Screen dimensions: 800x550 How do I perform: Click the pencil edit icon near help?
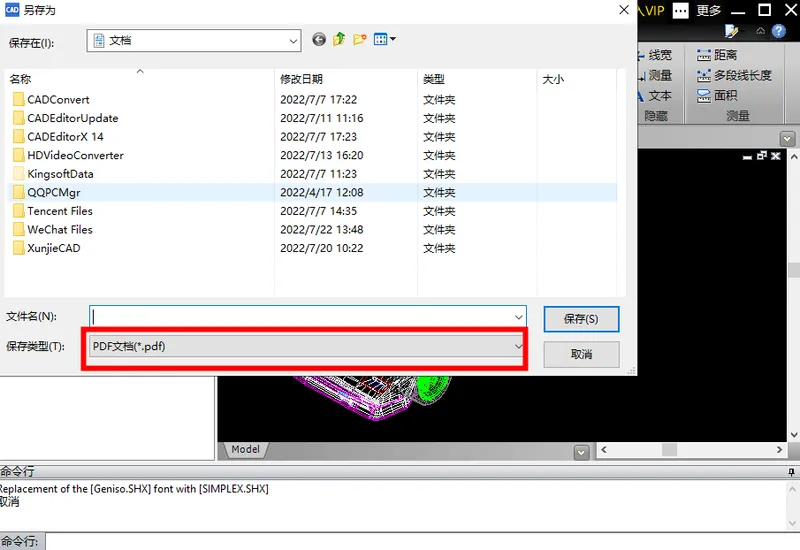pyautogui.click(x=732, y=32)
